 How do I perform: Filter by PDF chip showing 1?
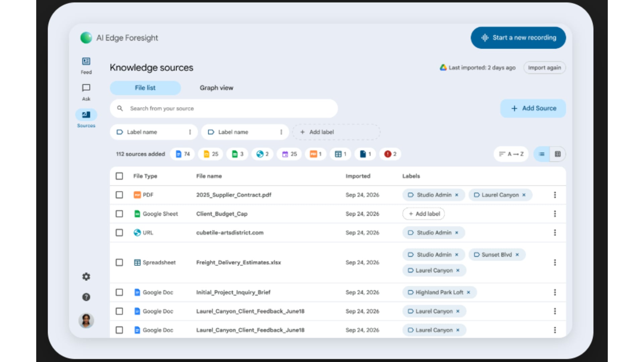tap(316, 154)
